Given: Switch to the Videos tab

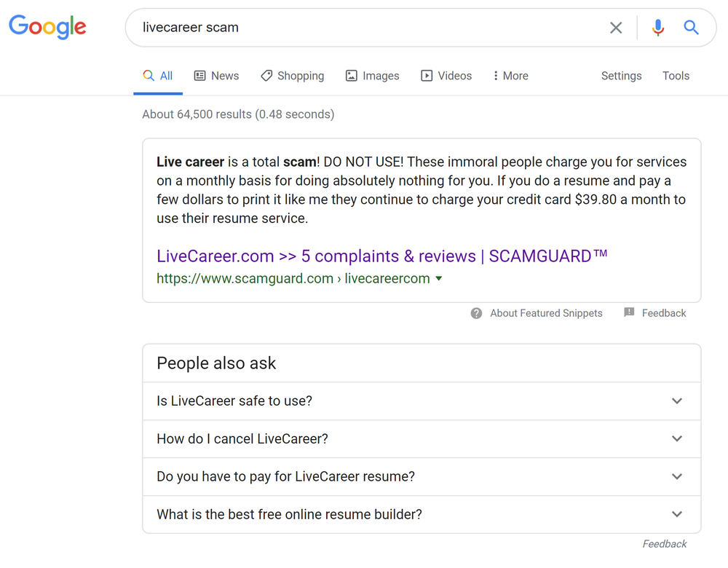Looking at the screenshot, I should pyautogui.click(x=446, y=76).
